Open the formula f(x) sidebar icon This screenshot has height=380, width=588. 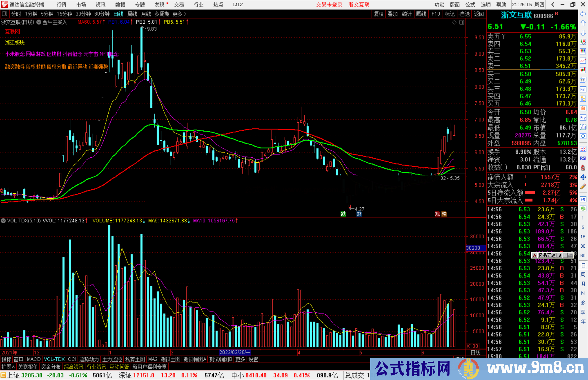click(583, 127)
